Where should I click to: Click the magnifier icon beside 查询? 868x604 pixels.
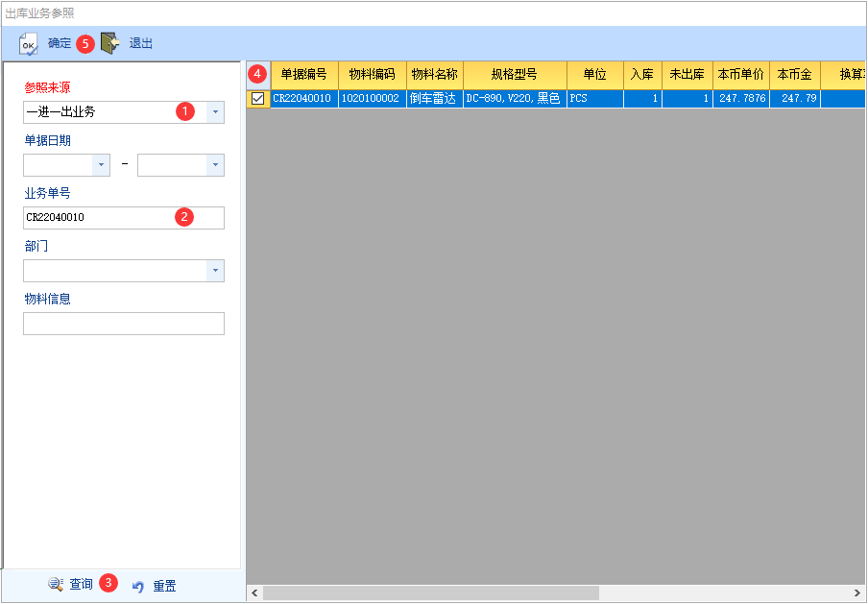(x=56, y=585)
